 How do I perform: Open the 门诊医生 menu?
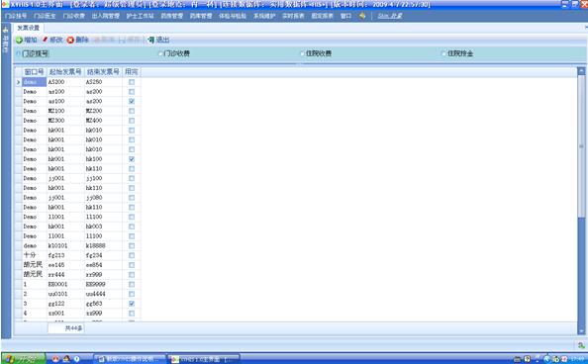[x=45, y=16]
